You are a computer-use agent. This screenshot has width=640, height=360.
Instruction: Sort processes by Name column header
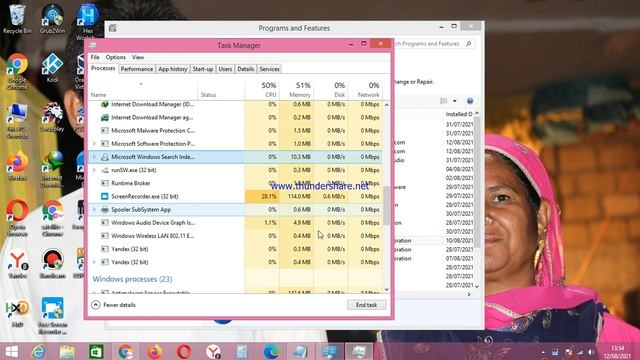(143, 89)
